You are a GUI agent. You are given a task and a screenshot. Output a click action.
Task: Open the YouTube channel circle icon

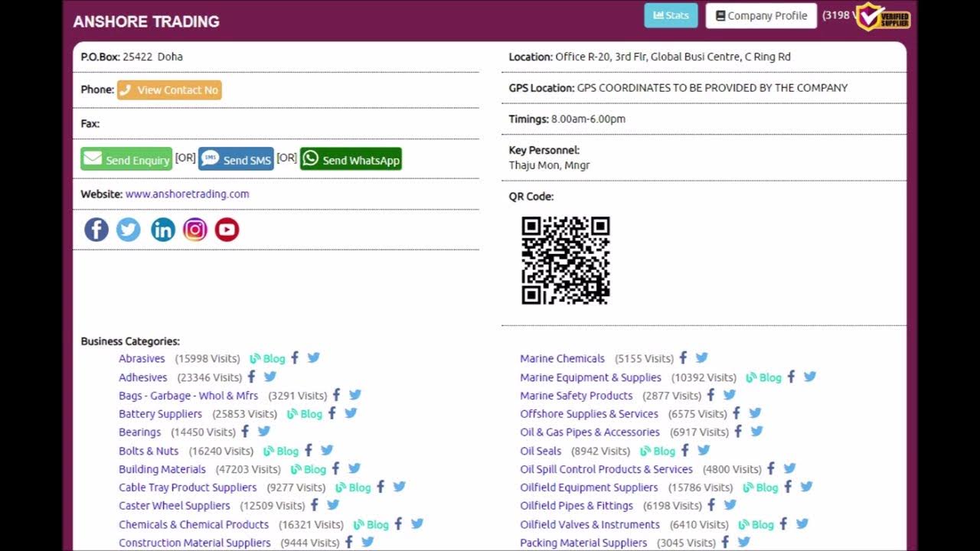(227, 230)
